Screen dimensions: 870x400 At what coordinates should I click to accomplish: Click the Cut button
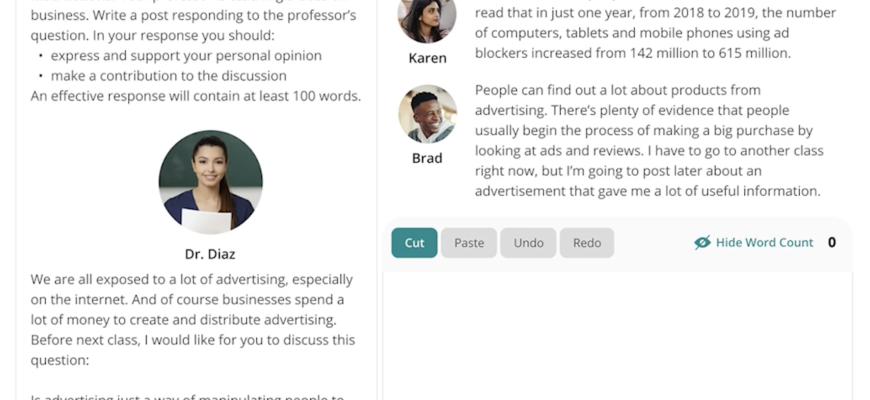pos(414,243)
